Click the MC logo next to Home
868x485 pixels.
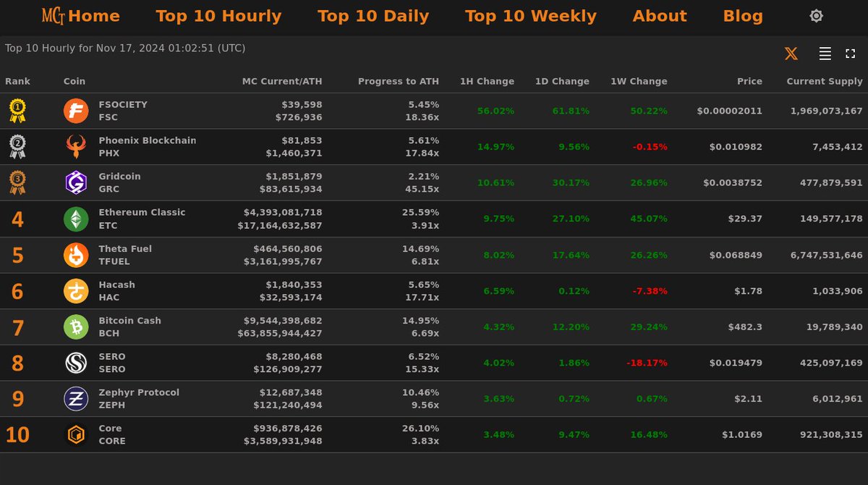(54, 16)
